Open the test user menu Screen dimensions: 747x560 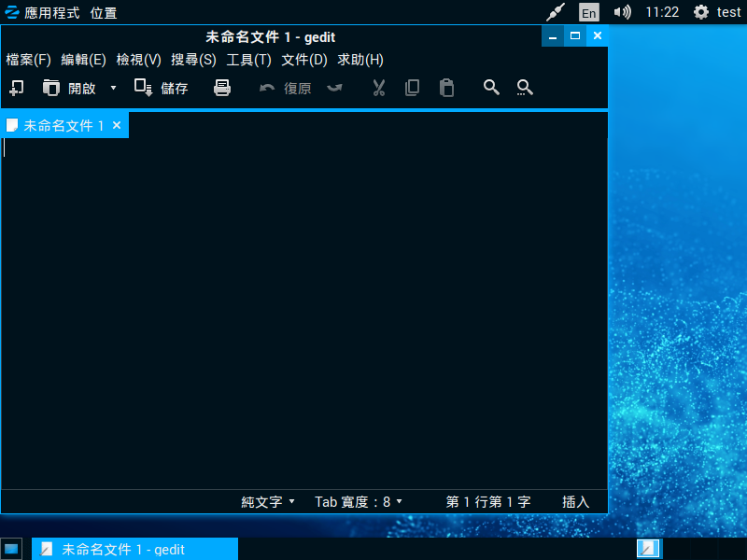pos(729,12)
